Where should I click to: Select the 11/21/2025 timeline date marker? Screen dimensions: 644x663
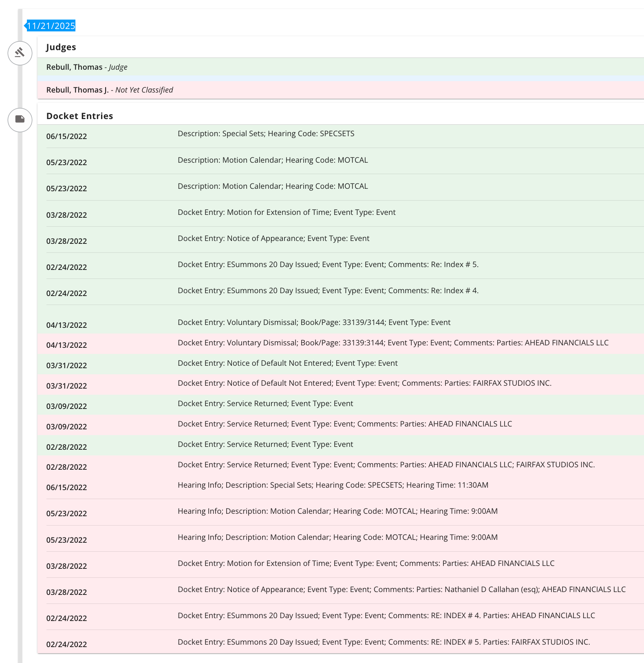pyautogui.click(x=51, y=26)
